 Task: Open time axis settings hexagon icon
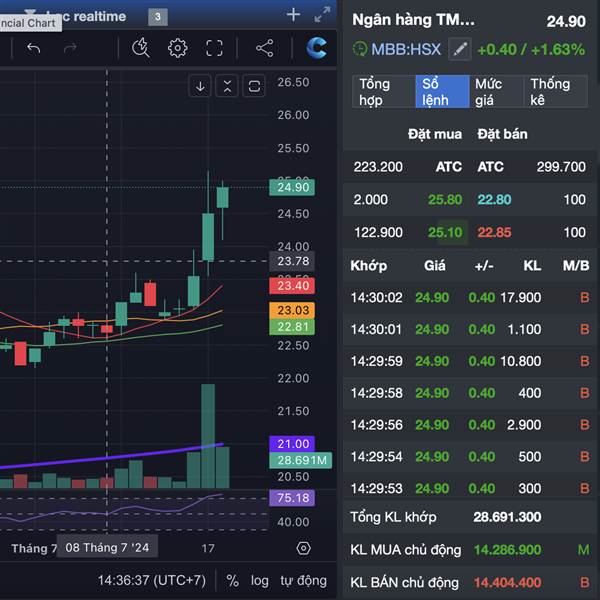303,548
